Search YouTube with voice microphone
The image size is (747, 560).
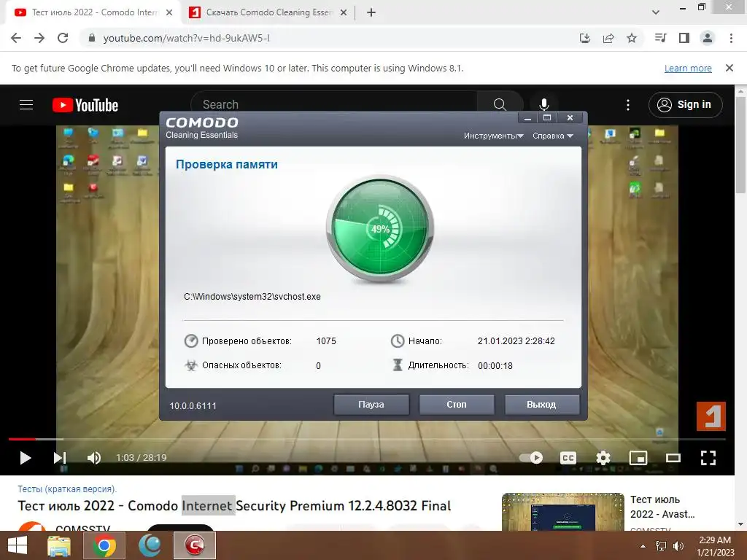544,104
